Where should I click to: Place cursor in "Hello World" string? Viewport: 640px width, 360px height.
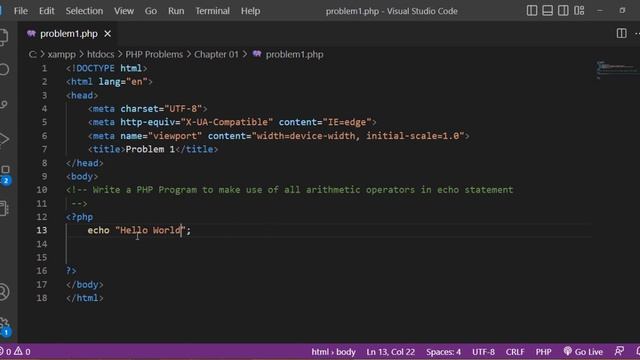tap(151, 230)
